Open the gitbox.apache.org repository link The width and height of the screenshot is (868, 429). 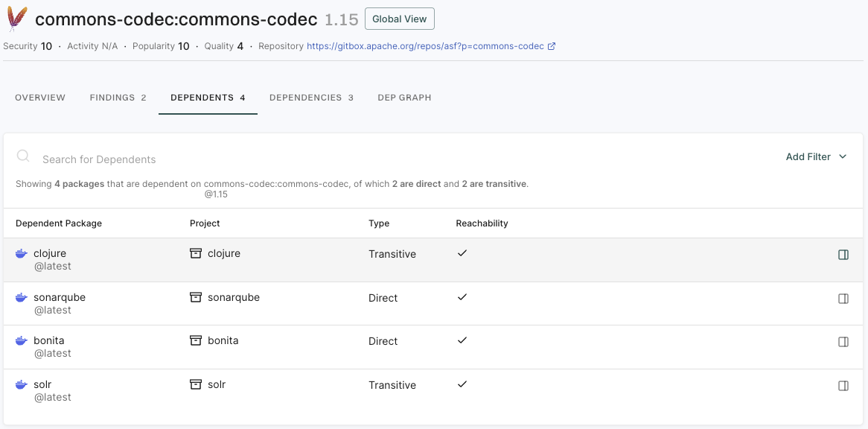click(x=425, y=46)
